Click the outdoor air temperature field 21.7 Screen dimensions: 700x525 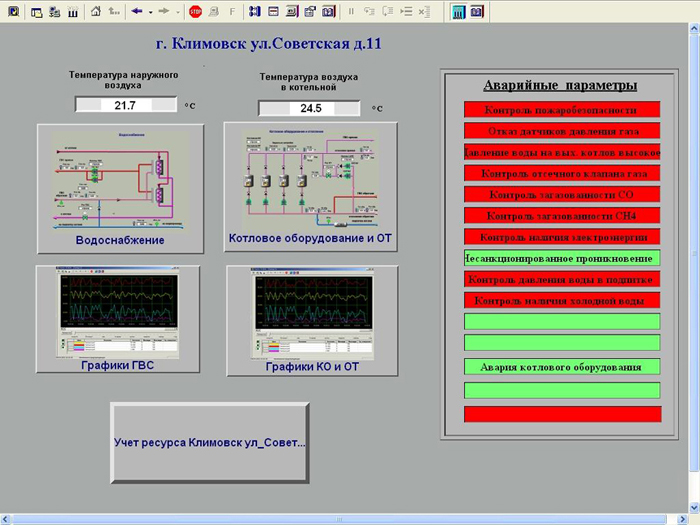click(126, 105)
